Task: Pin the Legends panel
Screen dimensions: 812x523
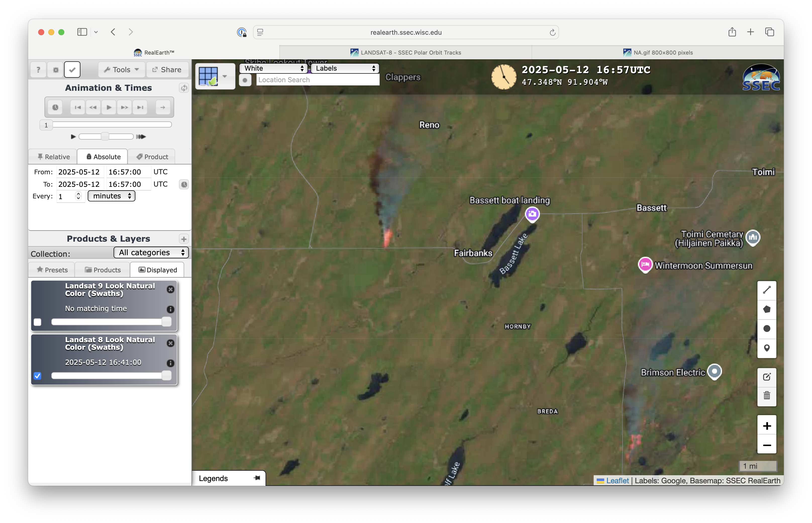Action: coord(257,478)
